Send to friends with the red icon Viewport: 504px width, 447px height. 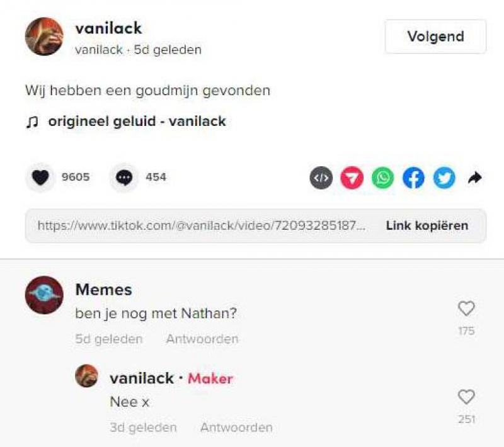tap(352, 178)
